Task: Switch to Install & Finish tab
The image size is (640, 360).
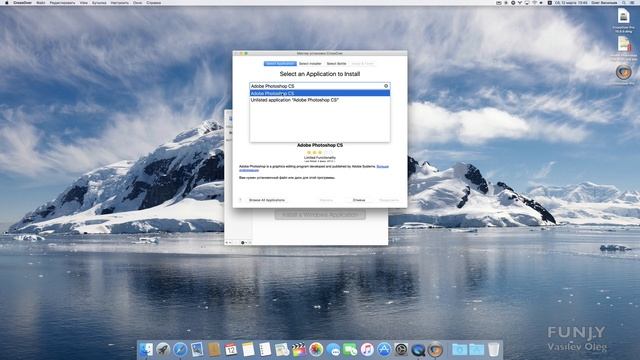Action: tap(362, 64)
